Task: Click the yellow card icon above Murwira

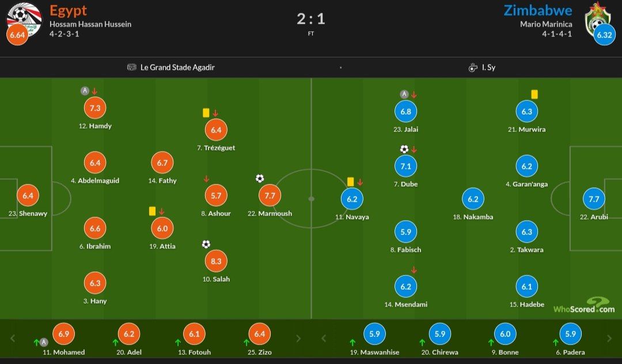Action: (x=534, y=94)
